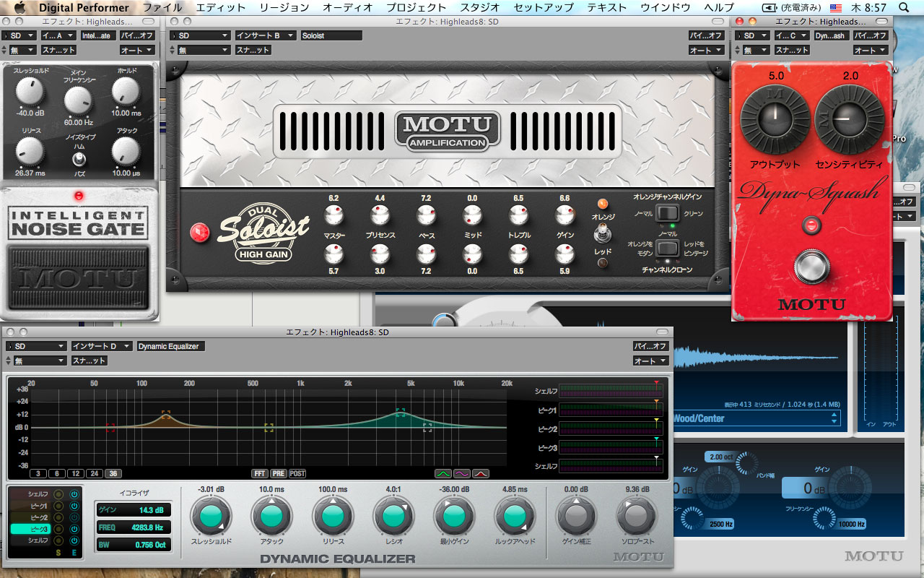Open the プロジェクト menu
Image resolution: width=924 pixels, height=578 pixels.
pos(417,7)
